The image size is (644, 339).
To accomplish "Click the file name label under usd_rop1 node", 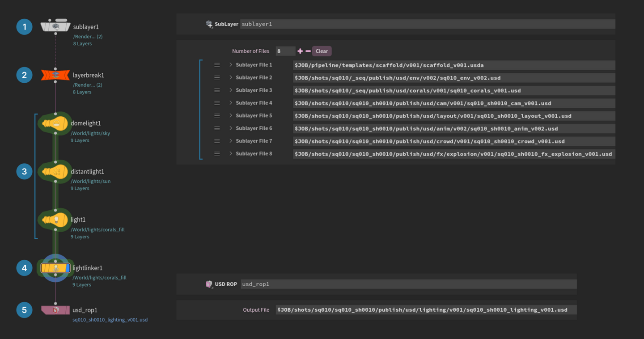I will (110, 320).
